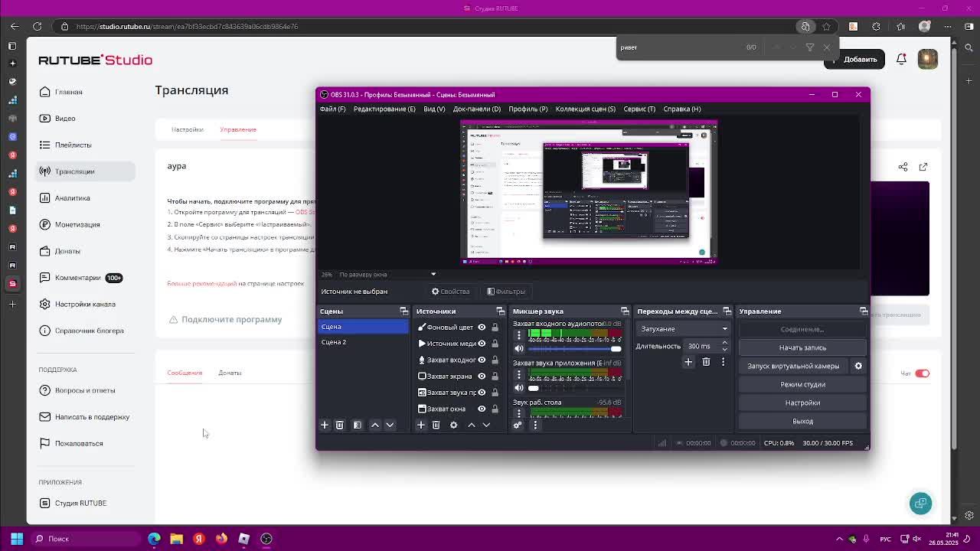Move scene down in Scenes panel
The height and width of the screenshot is (551, 980).
390,425
